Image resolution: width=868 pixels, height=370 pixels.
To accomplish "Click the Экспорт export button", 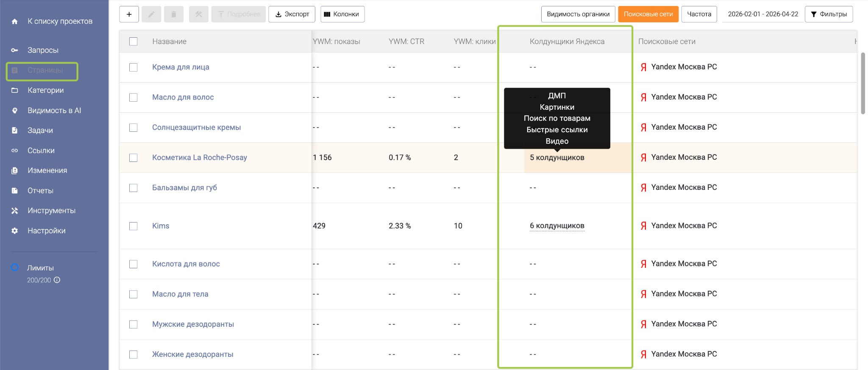I will tap(292, 14).
